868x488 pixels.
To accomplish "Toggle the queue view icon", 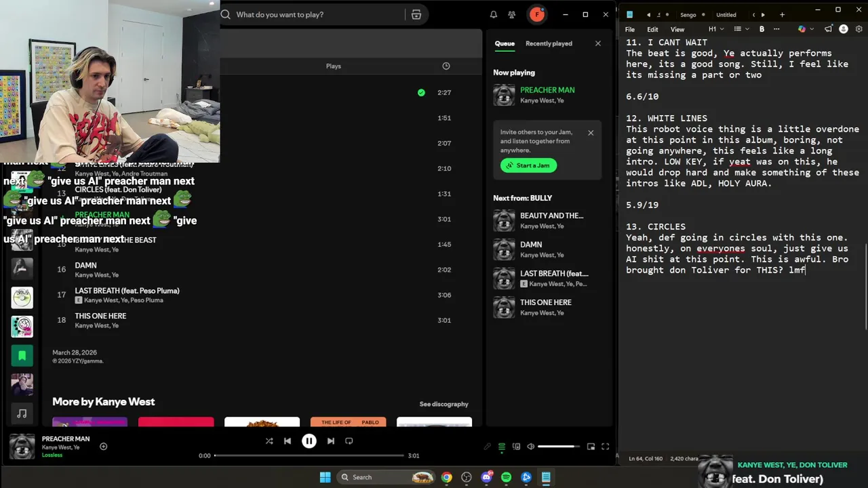I will click(502, 447).
